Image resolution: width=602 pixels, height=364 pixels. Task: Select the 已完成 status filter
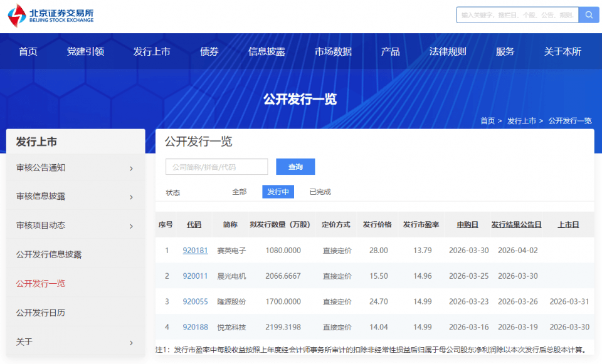(320, 192)
